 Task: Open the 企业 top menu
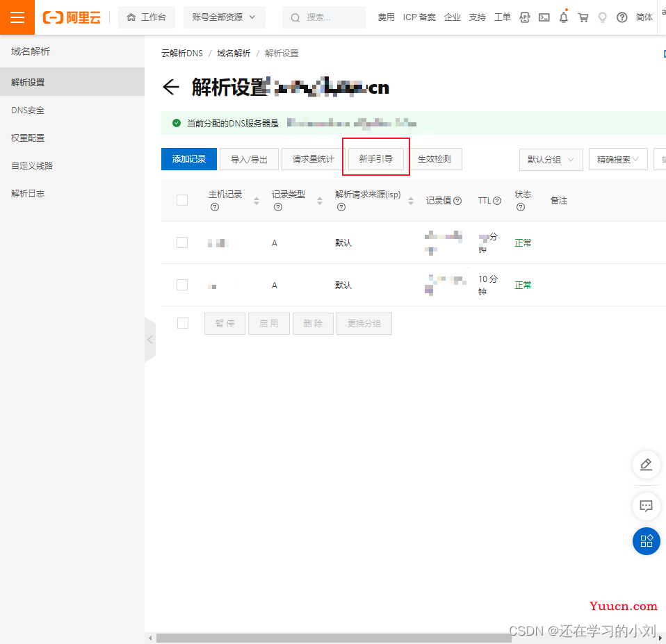tap(453, 17)
